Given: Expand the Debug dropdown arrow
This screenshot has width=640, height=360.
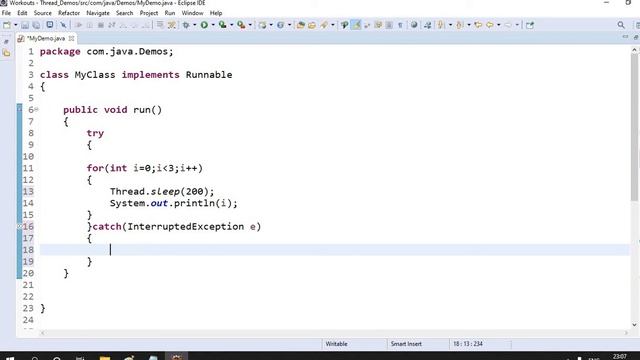Looking at the screenshot, I should click(x=195, y=25).
